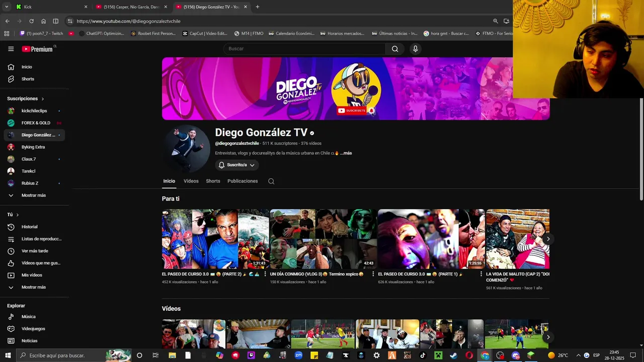Play UN DÍA CONMIGO VLOG 3 thumbnail
The height and width of the screenshot is (362, 644).
(323, 239)
